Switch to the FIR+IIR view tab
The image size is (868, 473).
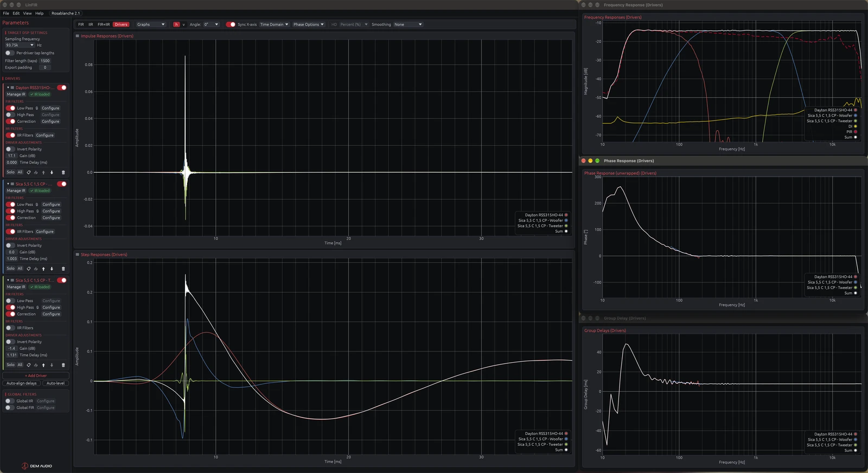[104, 24]
